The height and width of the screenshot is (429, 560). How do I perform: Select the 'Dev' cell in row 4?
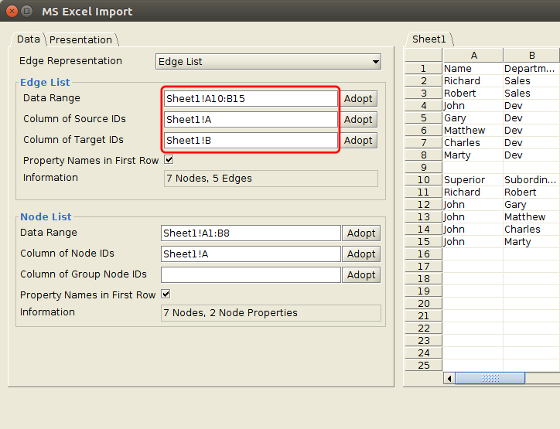click(x=532, y=105)
